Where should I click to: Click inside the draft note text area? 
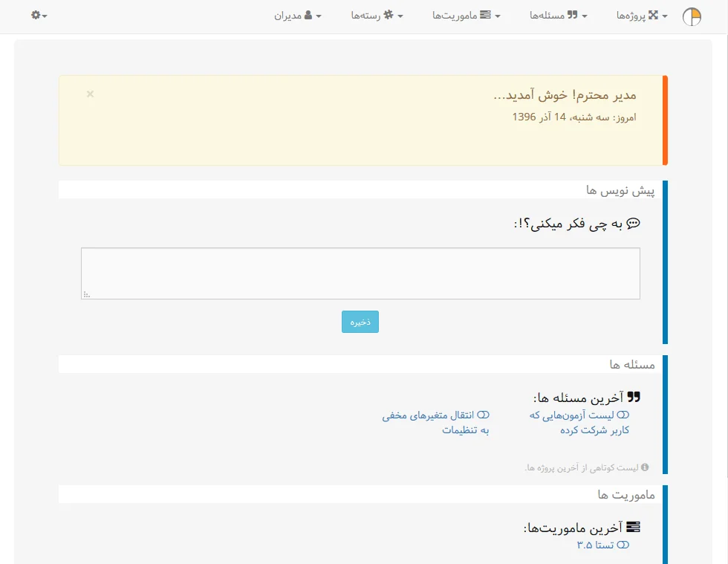pos(360,273)
